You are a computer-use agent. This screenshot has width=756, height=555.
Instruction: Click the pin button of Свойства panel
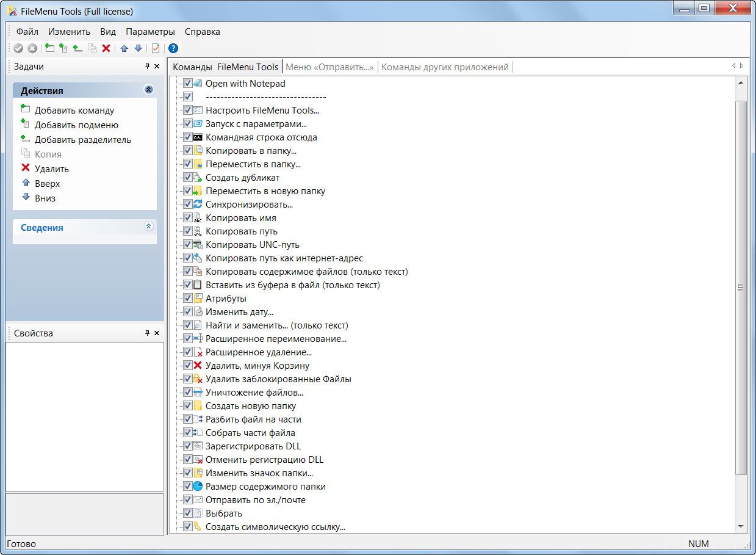[x=147, y=333]
